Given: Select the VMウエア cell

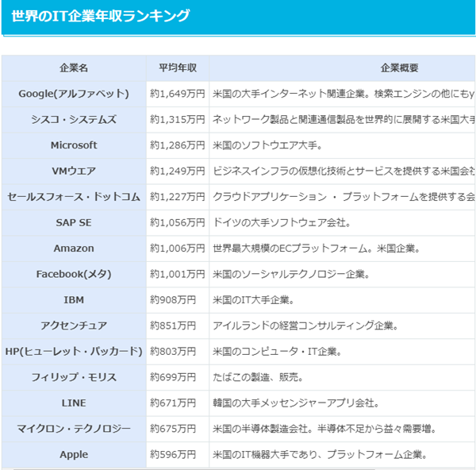Looking at the screenshot, I should point(74,171).
